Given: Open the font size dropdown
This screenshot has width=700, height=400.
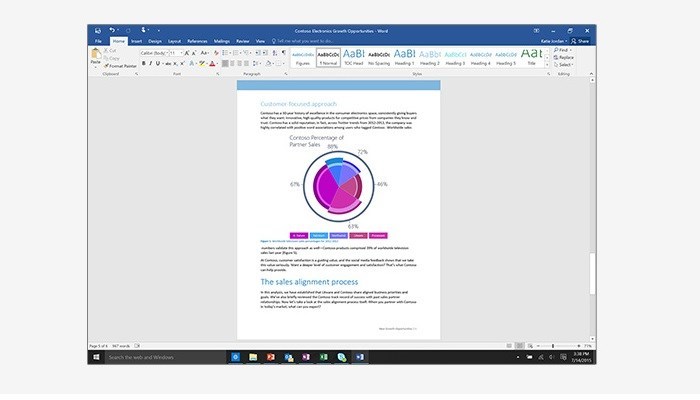Looking at the screenshot, I should (181, 53).
